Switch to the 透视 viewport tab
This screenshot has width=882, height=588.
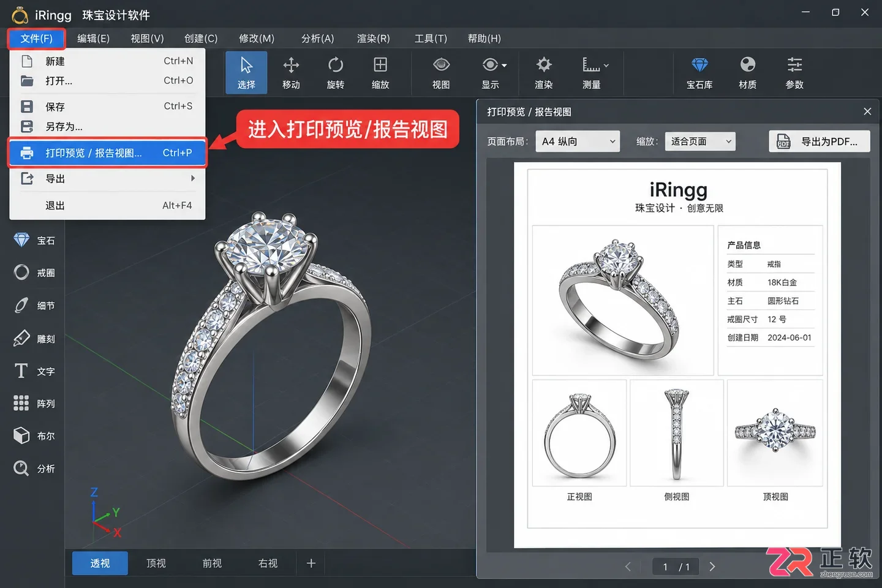tap(100, 563)
